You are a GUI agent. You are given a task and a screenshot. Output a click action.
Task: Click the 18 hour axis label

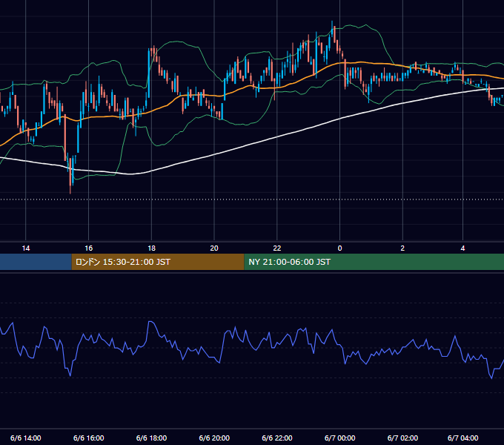[151, 248]
